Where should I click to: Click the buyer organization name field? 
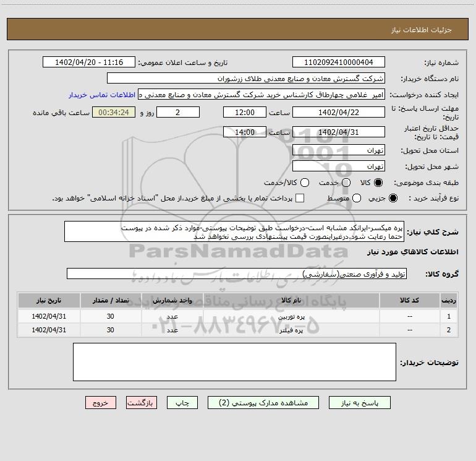coord(246,79)
